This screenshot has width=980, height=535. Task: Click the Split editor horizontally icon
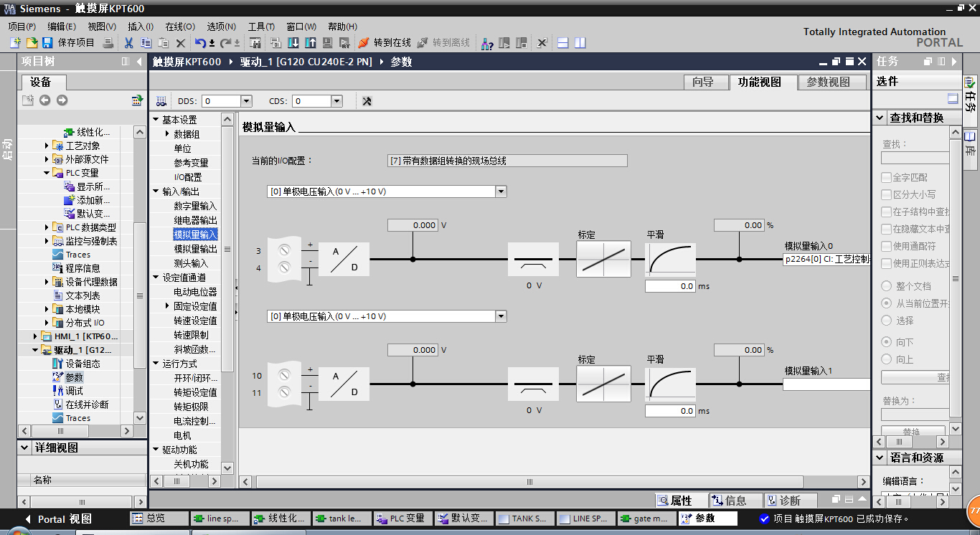[563, 43]
